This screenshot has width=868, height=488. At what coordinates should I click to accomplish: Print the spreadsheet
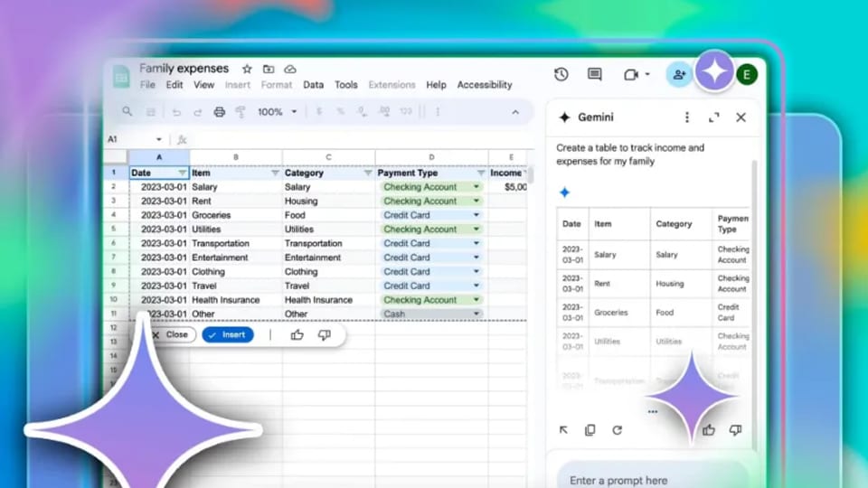coord(219,112)
